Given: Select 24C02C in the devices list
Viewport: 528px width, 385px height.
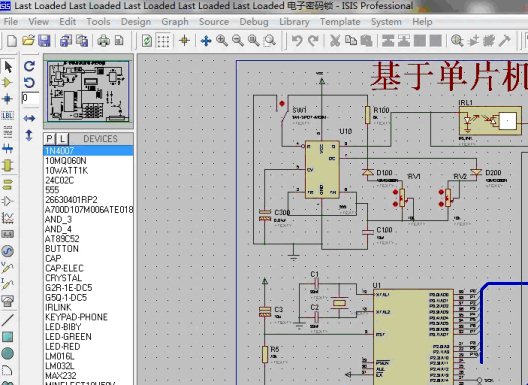Looking at the screenshot, I should [89, 180].
